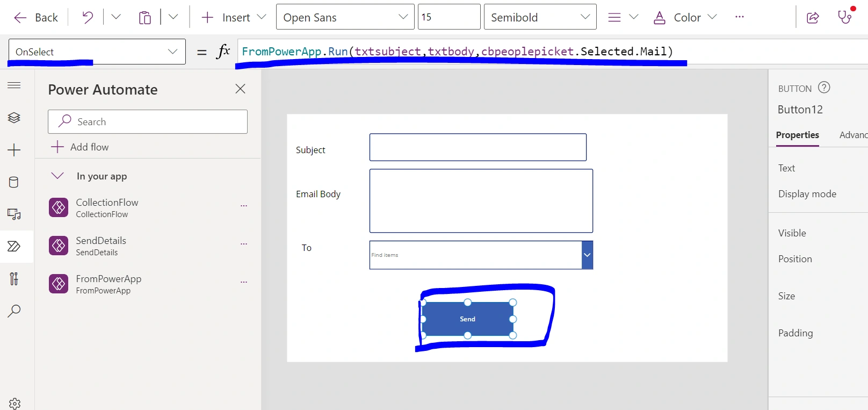Screen dimensions: 868x410
Task: Click the FromPowerApp flow icon
Action: (59, 284)
